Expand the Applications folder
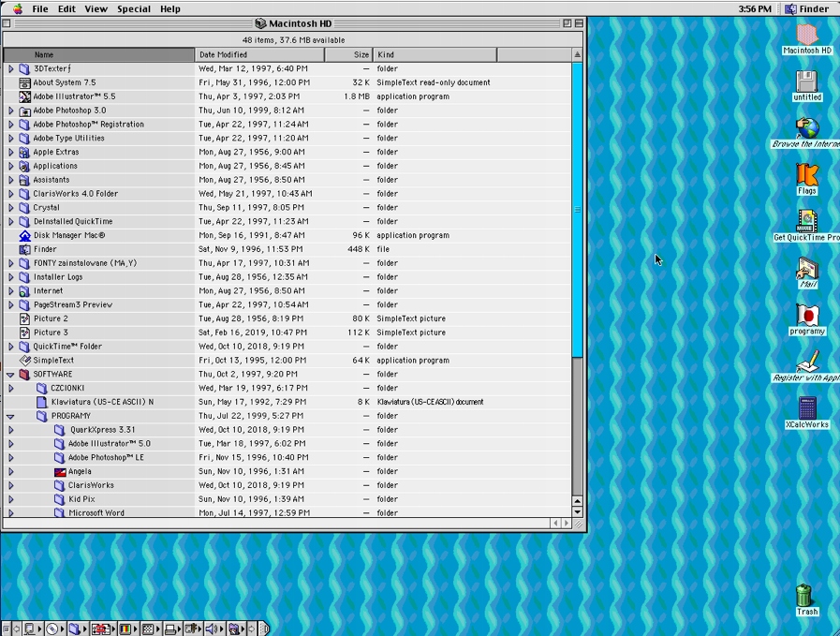Image resolution: width=840 pixels, height=636 pixels. (x=10, y=166)
